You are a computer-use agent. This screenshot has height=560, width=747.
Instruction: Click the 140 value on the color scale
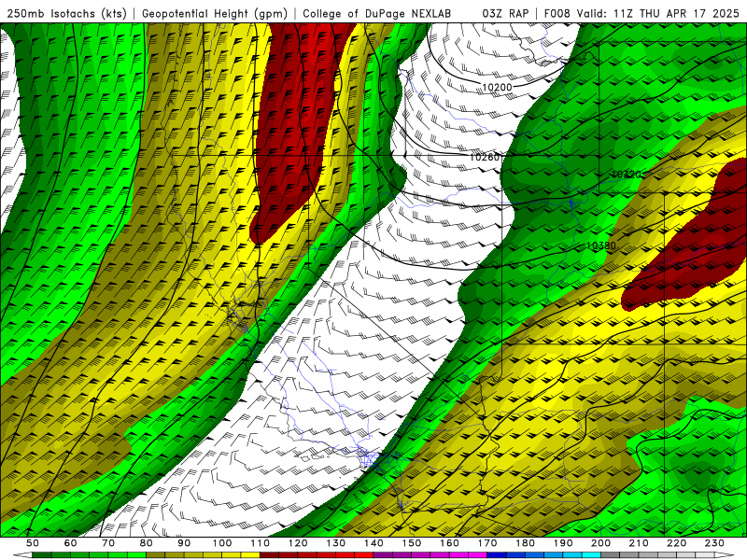point(373,543)
